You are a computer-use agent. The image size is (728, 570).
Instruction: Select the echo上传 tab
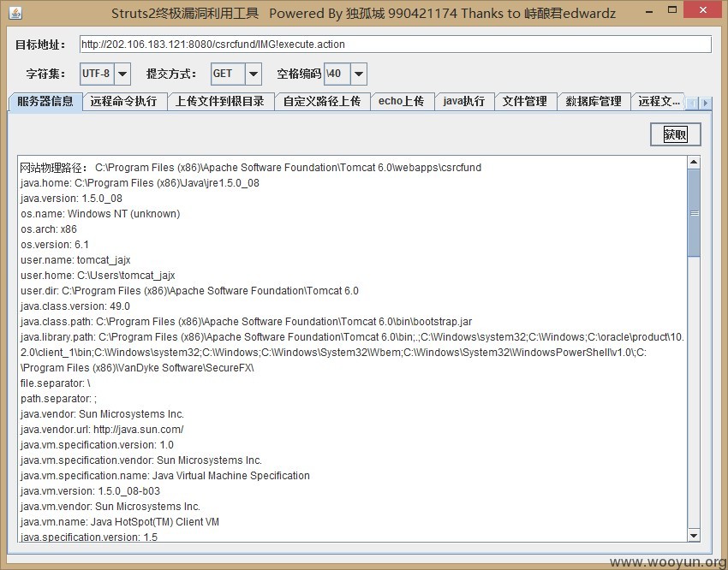[x=402, y=102]
